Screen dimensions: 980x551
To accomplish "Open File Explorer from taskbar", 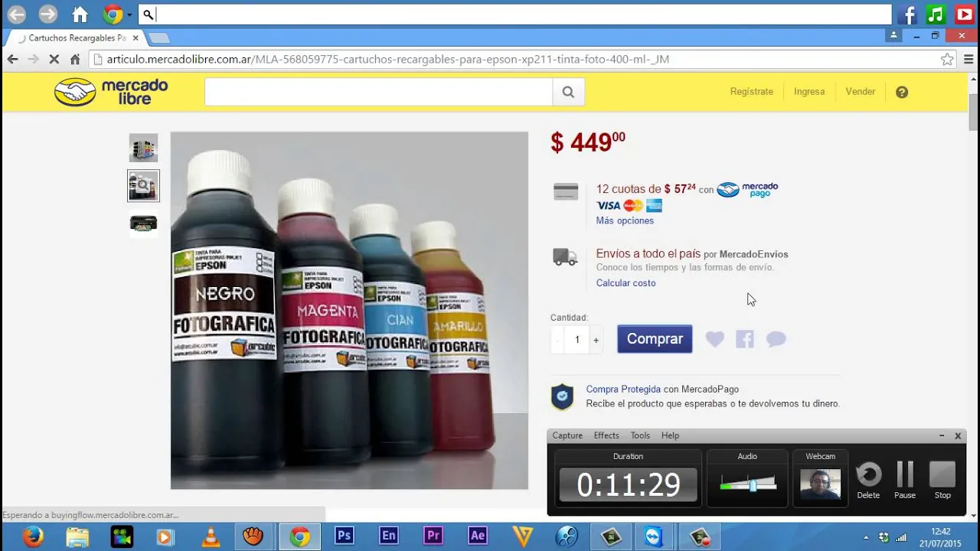I will coord(77,536).
